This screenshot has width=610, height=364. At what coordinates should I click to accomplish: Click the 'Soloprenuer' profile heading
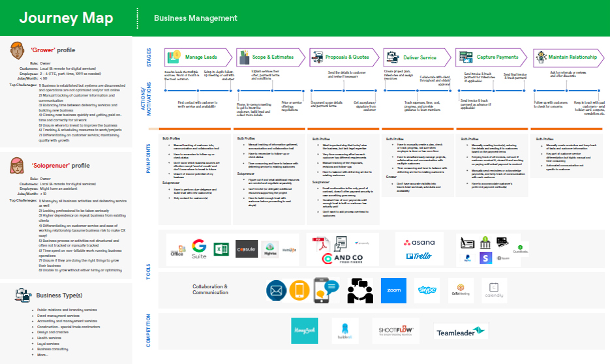pos(60,166)
